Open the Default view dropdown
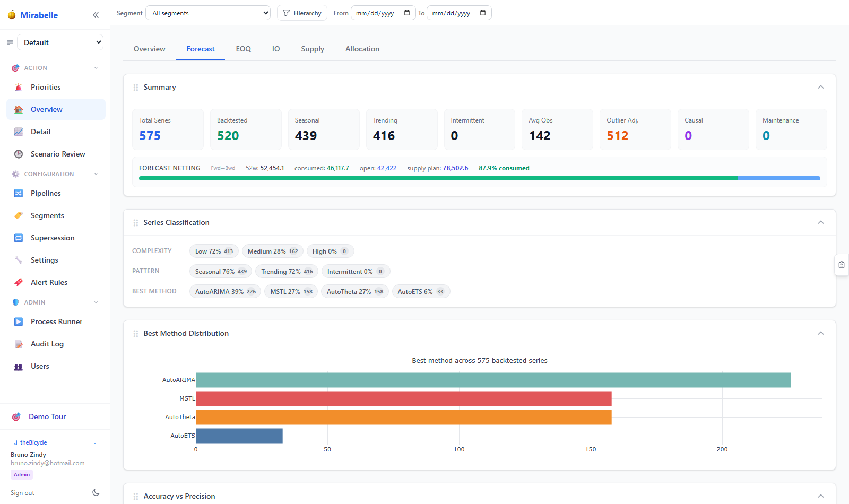This screenshot has width=849, height=504. coord(60,42)
